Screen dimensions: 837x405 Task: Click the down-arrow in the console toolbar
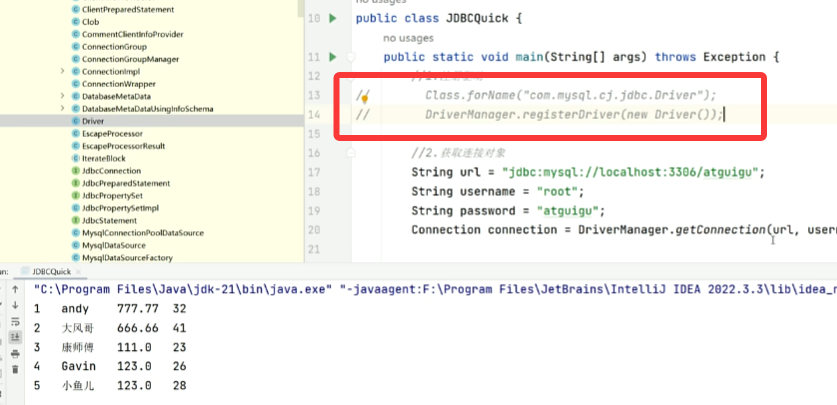(15, 305)
